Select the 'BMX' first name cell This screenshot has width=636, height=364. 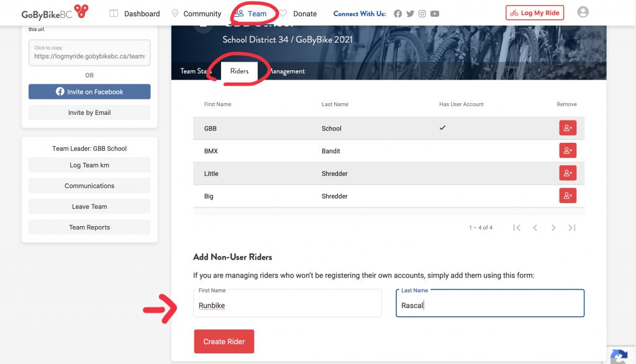pos(211,151)
